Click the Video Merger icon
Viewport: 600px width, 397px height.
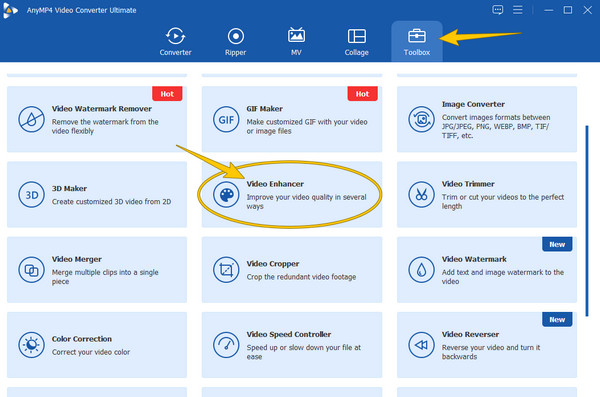click(x=31, y=270)
